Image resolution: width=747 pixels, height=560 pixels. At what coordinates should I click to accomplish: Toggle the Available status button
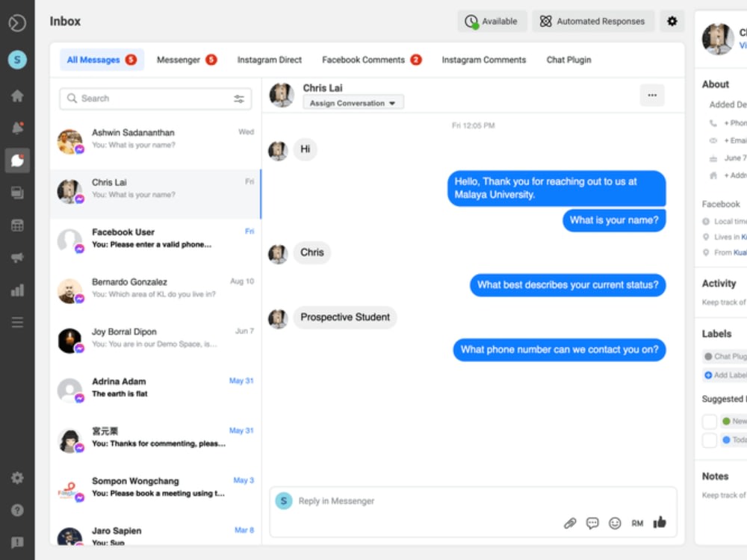[x=492, y=21]
